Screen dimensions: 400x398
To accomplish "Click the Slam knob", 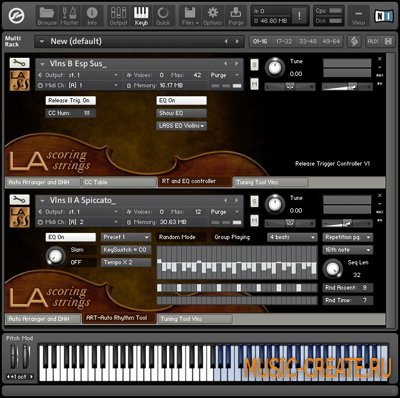I will (x=55, y=256).
